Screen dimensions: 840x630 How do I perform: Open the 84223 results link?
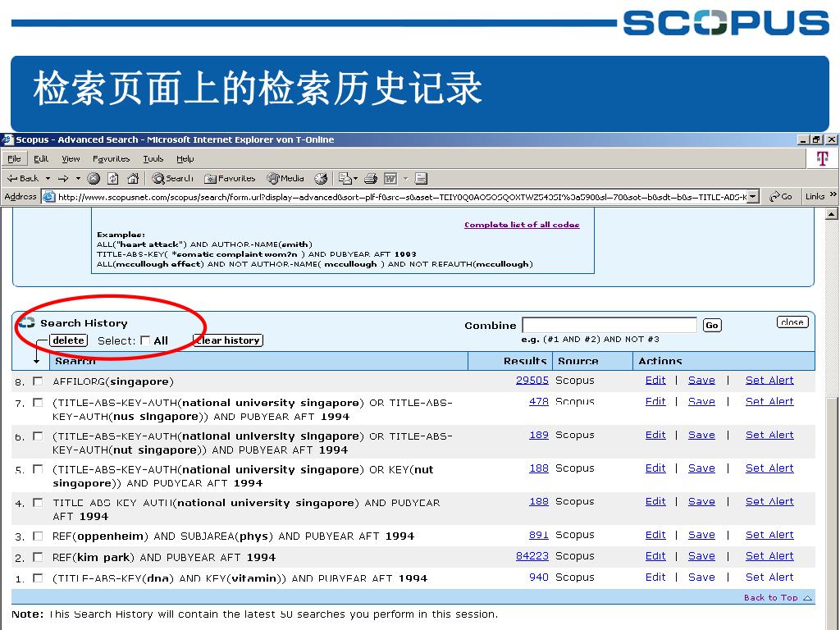(532, 556)
